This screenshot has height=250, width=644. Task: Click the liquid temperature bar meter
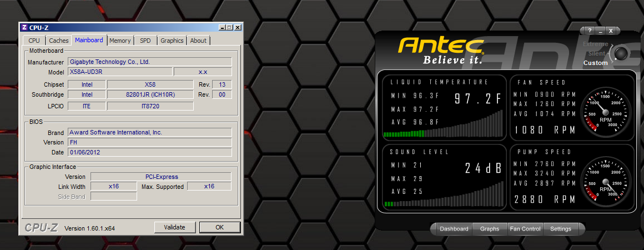click(x=443, y=124)
